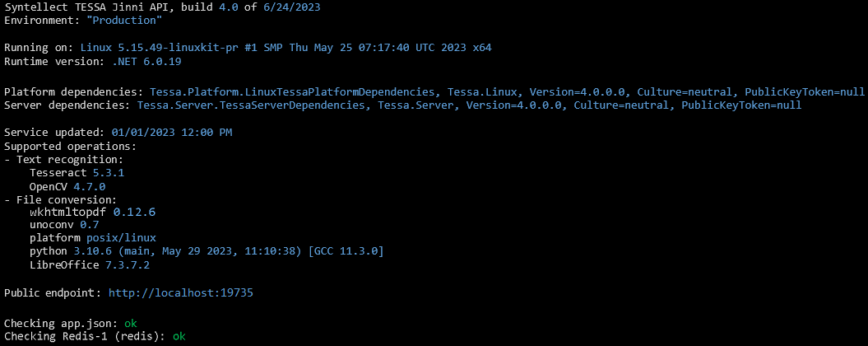Viewport: 868px width, 346px height.
Task: Click the Tesseract version 5.3.1
Action: click(x=108, y=173)
